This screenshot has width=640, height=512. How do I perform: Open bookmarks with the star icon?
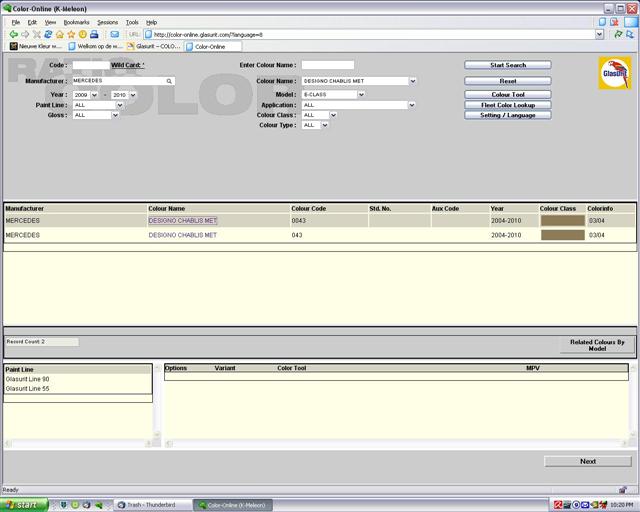(71, 34)
